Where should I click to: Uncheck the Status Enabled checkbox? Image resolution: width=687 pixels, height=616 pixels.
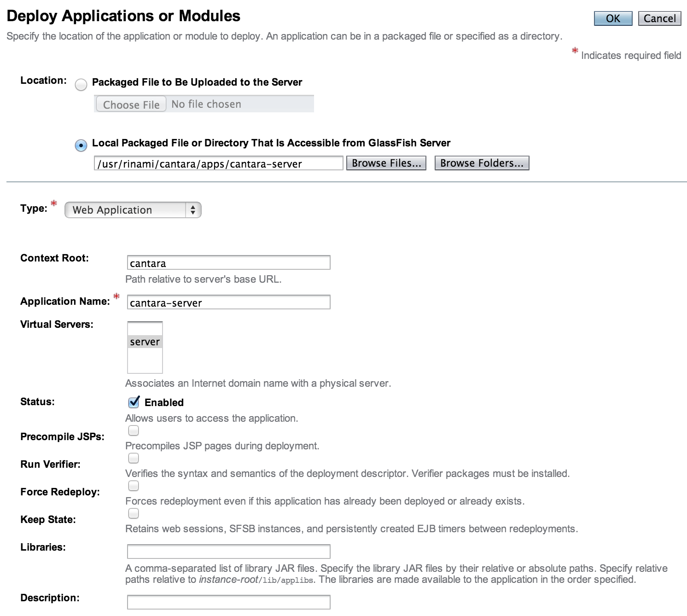[x=134, y=402]
